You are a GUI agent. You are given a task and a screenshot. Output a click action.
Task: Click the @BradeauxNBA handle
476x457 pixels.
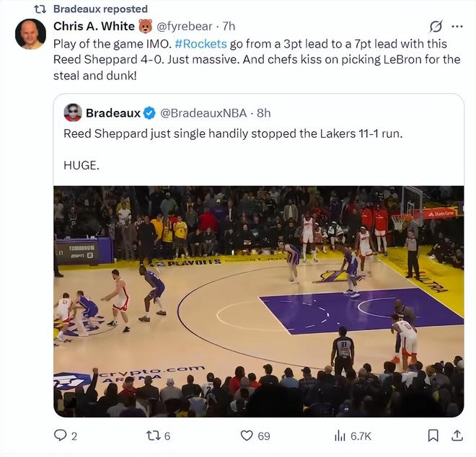pyautogui.click(x=204, y=112)
